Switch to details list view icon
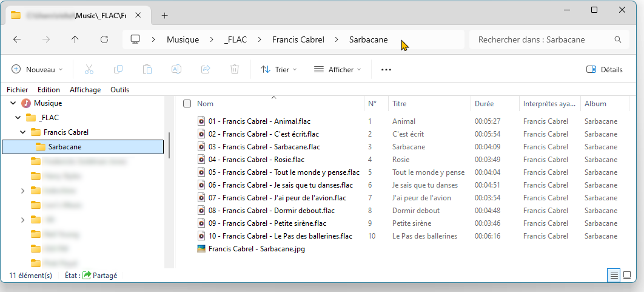The width and height of the screenshot is (644, 292). (x=614, y=275)
